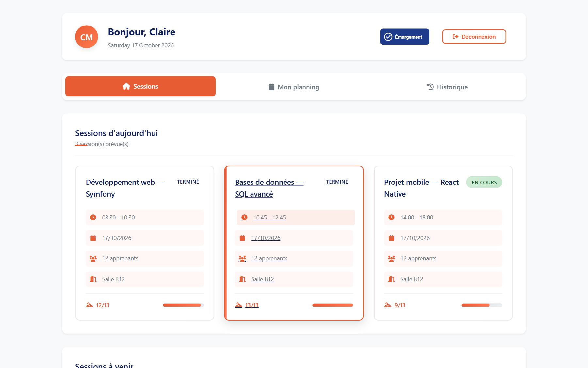The image size is (588, 368).
Task: Click the TERMINÉ badge on the SQL avancé card
Action: click(337, 182)
